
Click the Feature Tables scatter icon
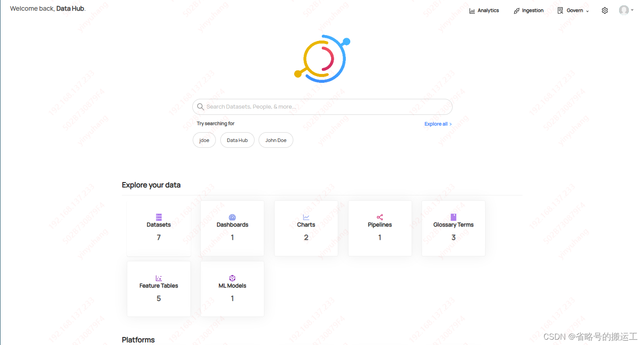(159, 278)
